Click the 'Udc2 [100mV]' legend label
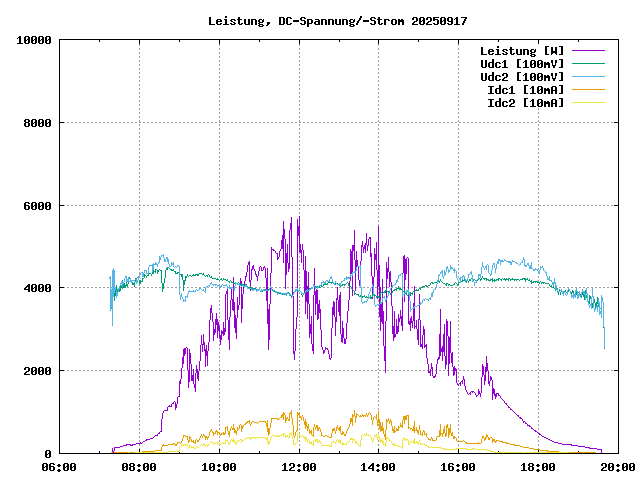640x480 pixels. [522, 77]
